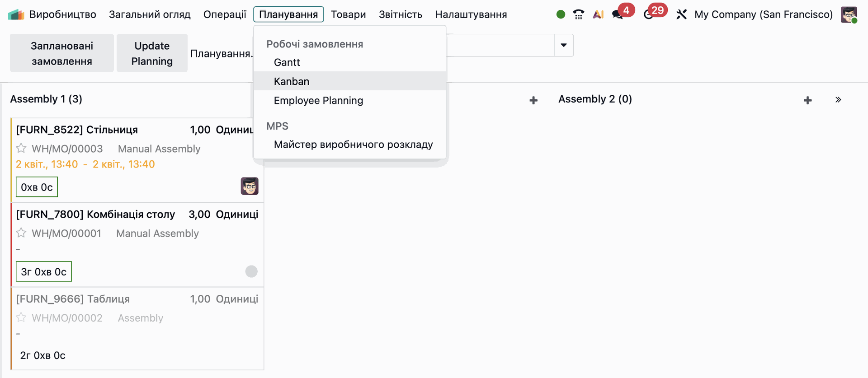Open the chat messages icon with badge 4
868x378 pixels.
(x=618, y=14)
